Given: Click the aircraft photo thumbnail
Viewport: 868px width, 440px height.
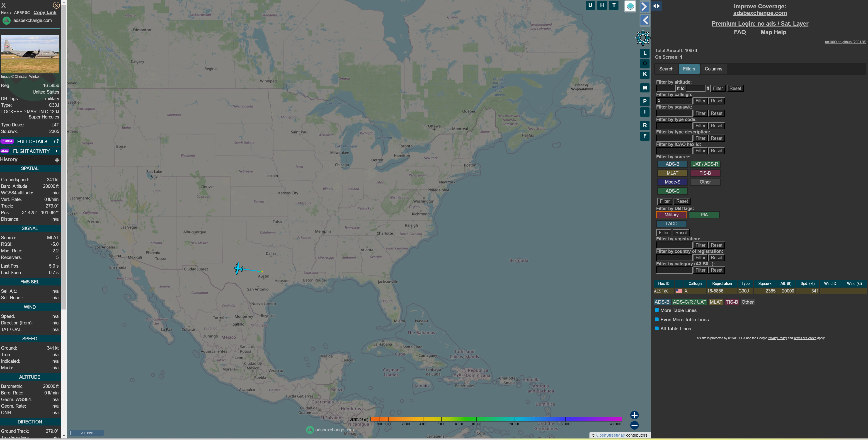Looking at the screenshot, I should point(30,54).
